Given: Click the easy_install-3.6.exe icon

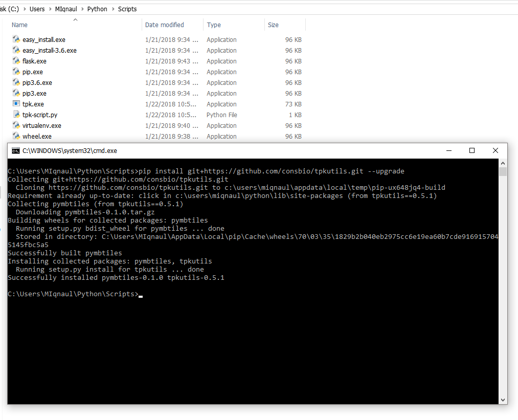Looking at the screenshot, I should click(16, 50).
